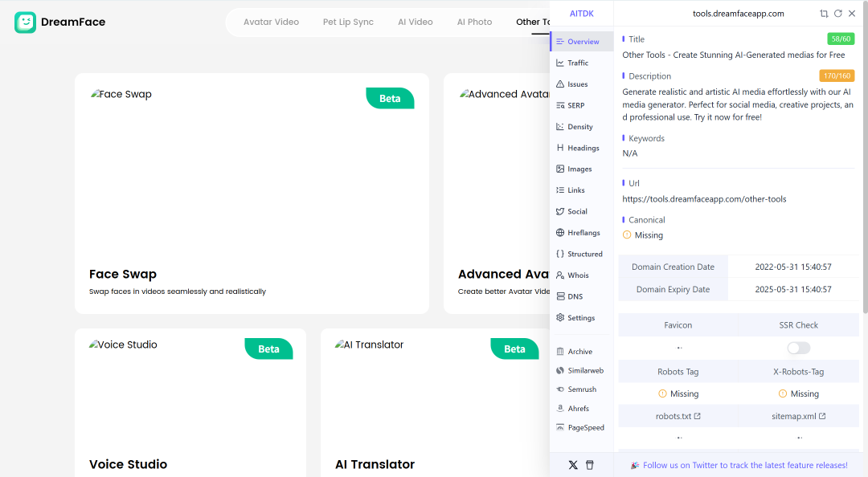Click the page title text in Overview

point(734,55)
